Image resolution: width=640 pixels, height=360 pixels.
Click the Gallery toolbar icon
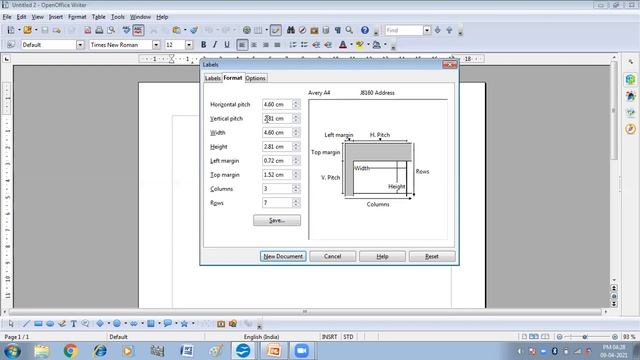[x=314, y=30]
